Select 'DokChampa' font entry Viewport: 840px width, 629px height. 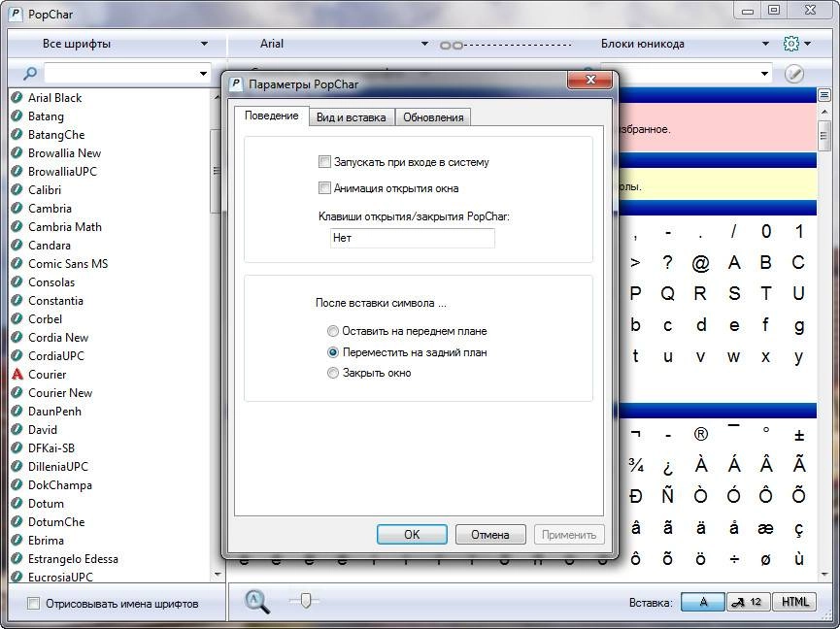click(60, 484)
